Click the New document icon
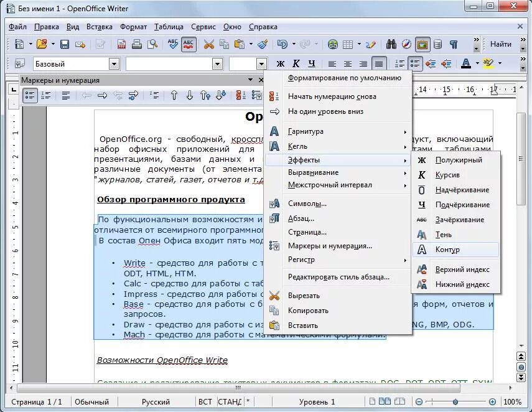The width and height of the screenshot is (532, 412). tap(20, 44)
